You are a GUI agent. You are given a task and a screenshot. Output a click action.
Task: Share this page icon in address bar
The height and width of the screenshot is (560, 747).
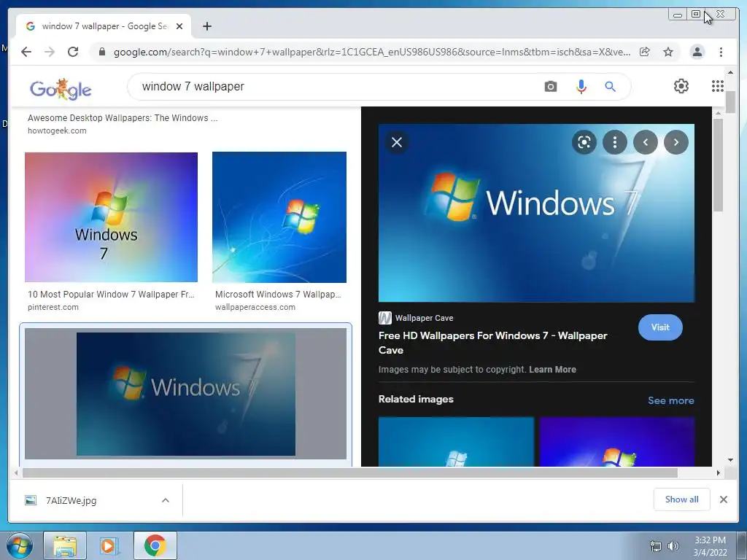click(x=645, y=52)
